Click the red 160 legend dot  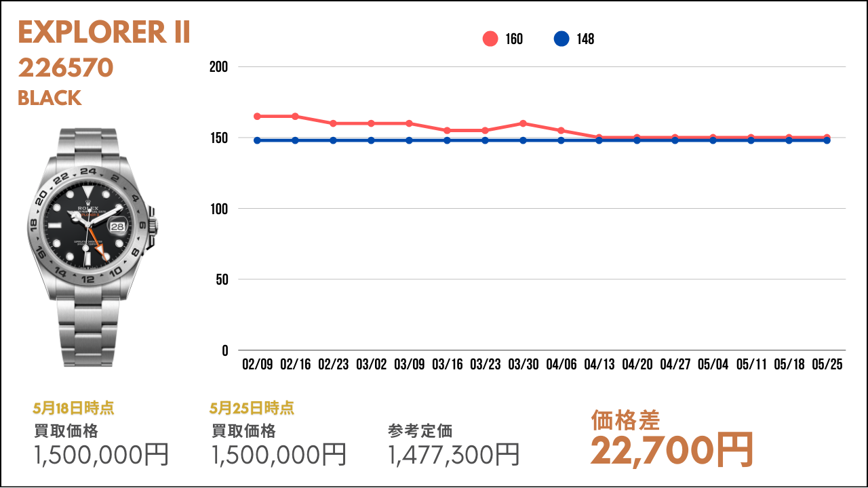point(490,39)
